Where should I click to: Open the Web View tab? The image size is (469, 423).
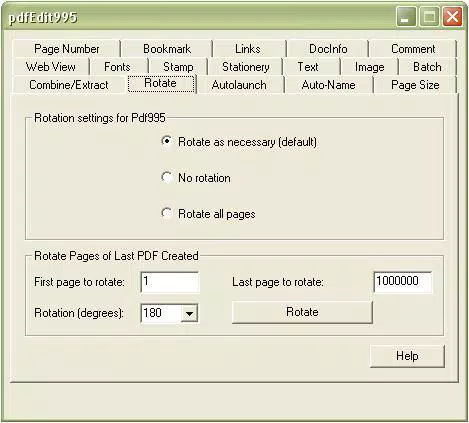(51, 67)
